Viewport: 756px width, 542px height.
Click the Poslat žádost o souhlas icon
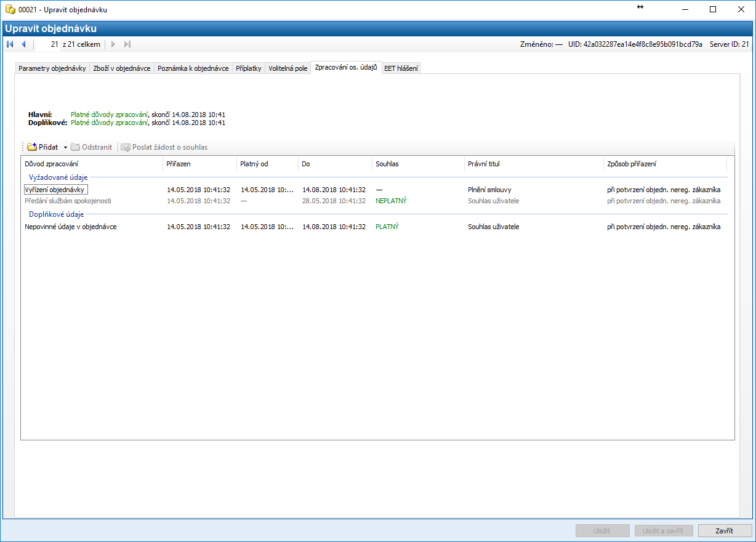point(126,147)
